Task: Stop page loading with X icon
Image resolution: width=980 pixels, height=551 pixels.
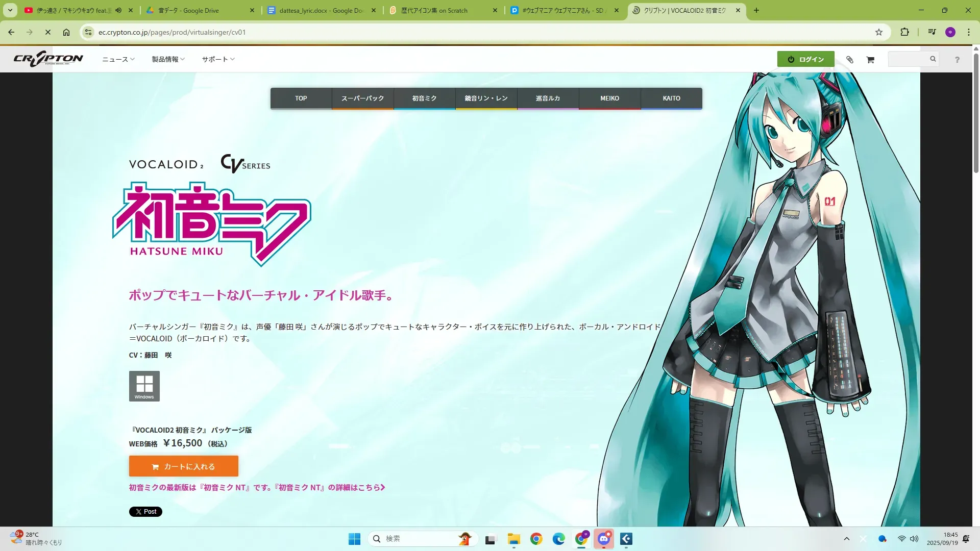Action: [x=47, y=32]
